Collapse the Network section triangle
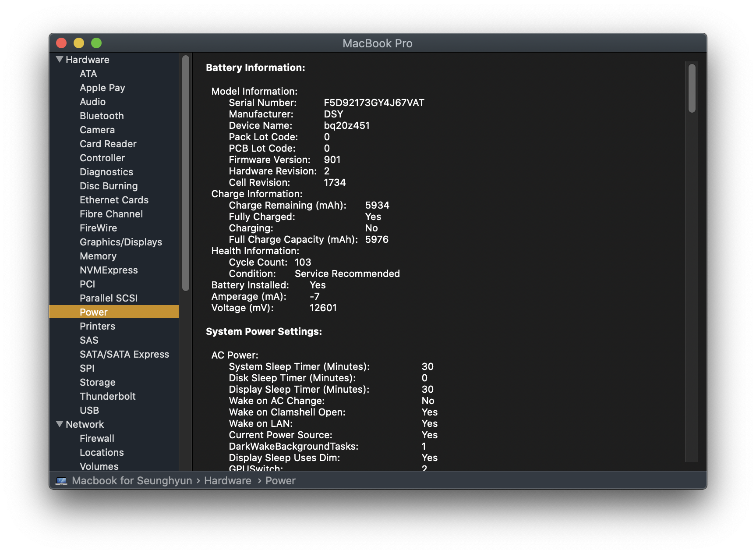 coord(60,424)
